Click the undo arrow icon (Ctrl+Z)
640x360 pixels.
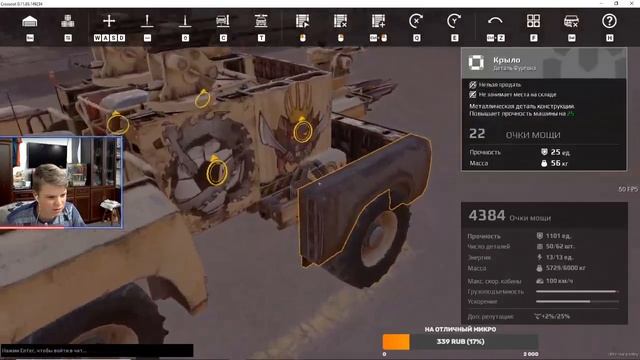[496, 20]
